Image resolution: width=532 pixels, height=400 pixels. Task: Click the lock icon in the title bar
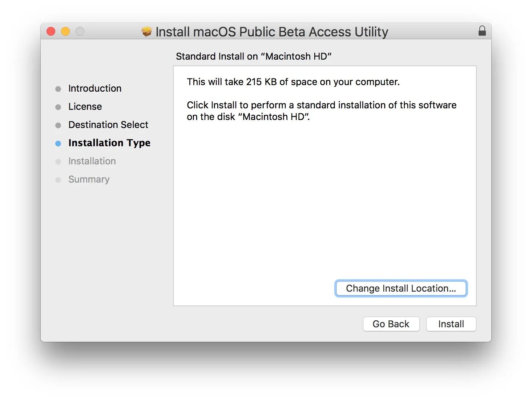tap(482, 31)
